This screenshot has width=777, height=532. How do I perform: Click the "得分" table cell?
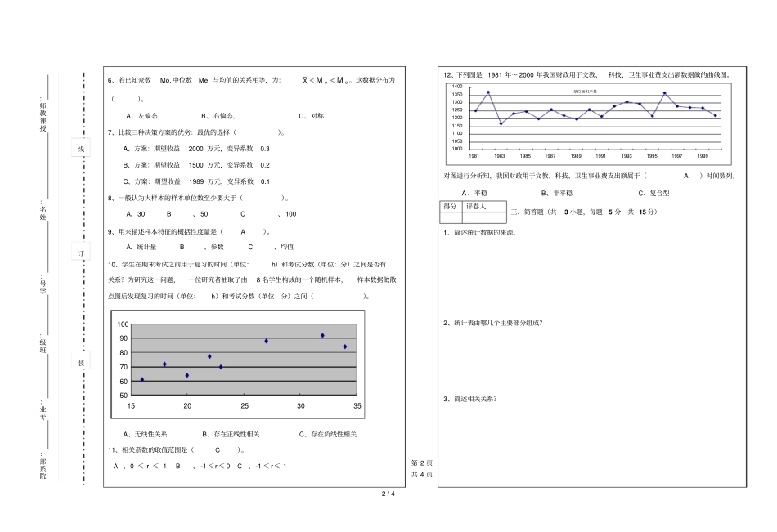[451, 207]
